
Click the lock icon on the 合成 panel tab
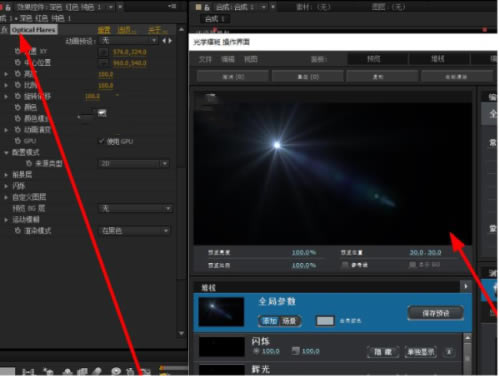[207, 7]
